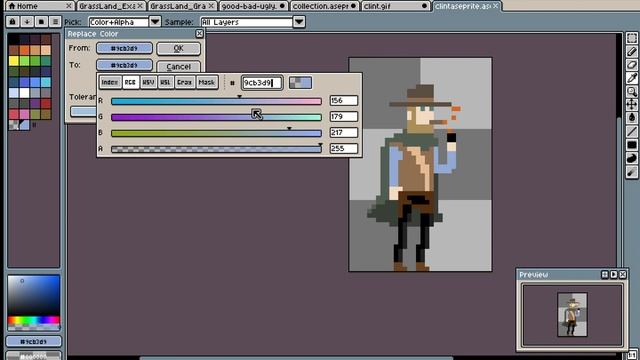
Task: Switch to the GrassLand_Ex tab
Action: point(111,6)
